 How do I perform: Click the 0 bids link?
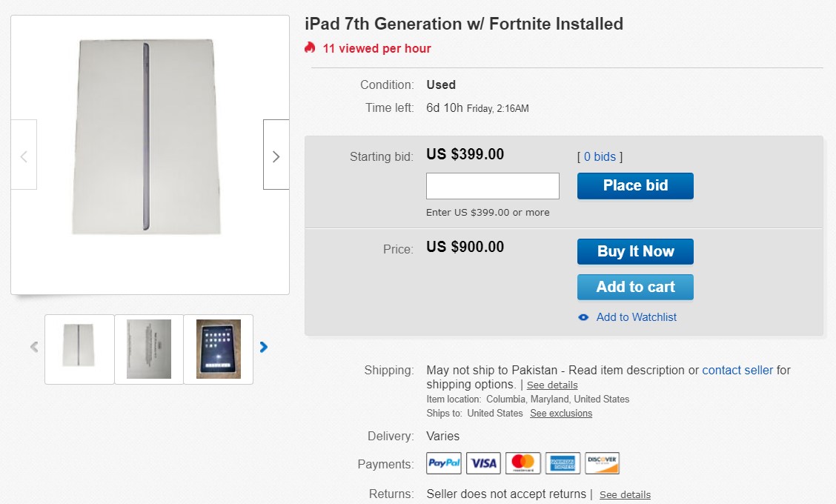(x=600, y=156)
